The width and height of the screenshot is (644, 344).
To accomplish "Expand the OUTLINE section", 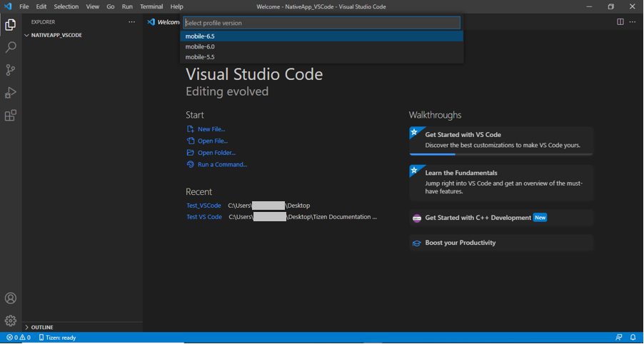I will point(41,328).
